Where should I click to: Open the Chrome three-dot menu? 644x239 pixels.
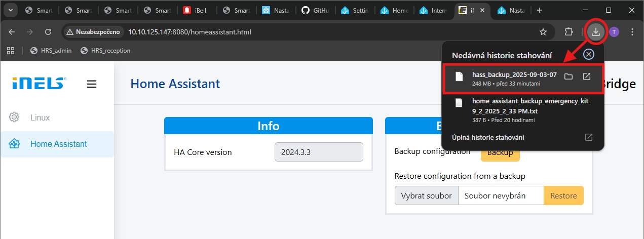632,32
